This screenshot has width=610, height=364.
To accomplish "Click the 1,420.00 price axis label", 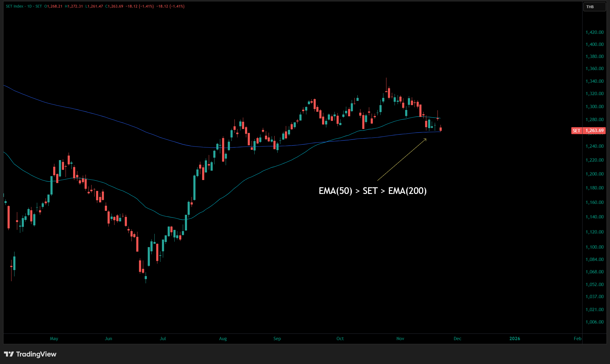I will coord(594,32).
